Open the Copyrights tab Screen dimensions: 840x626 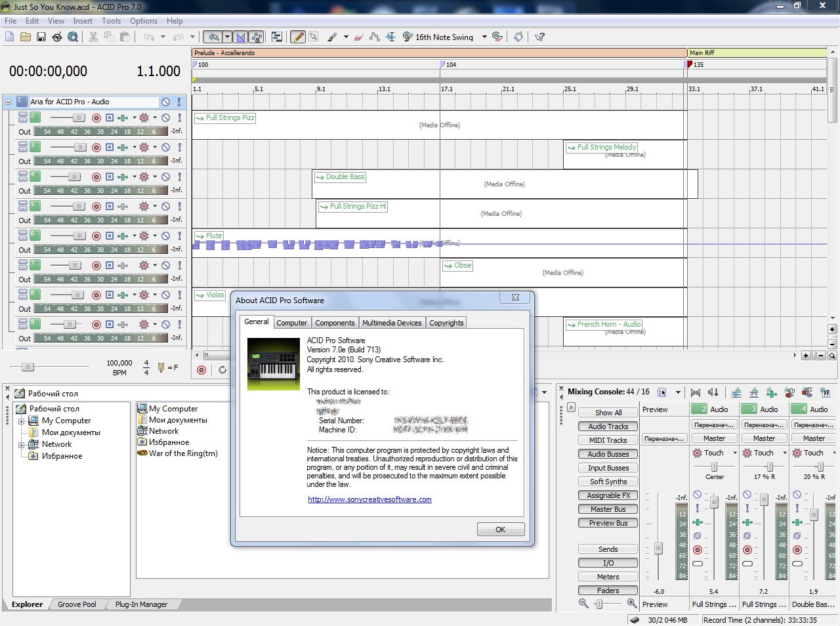(446, 323)
